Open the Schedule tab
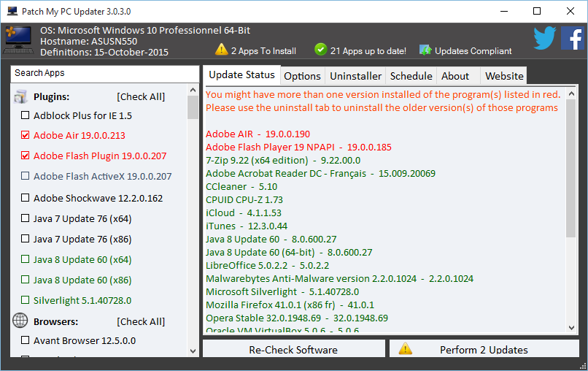 pos(411,76)
